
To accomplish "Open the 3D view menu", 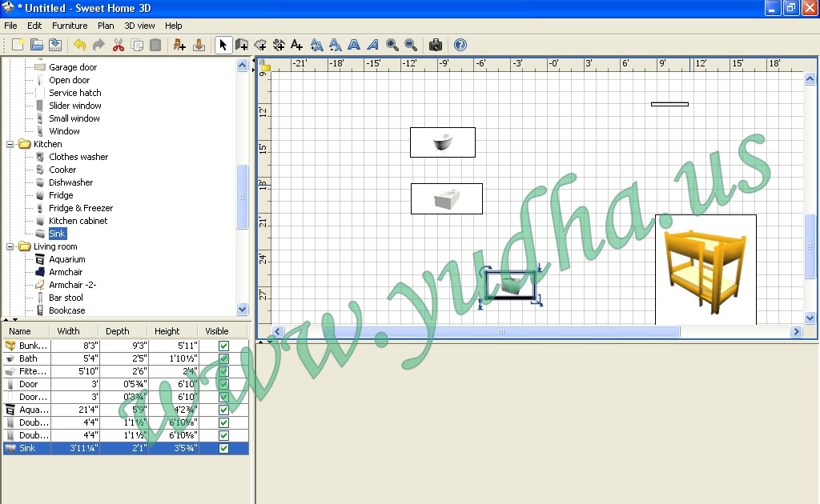I will click(x=139, y=26).
